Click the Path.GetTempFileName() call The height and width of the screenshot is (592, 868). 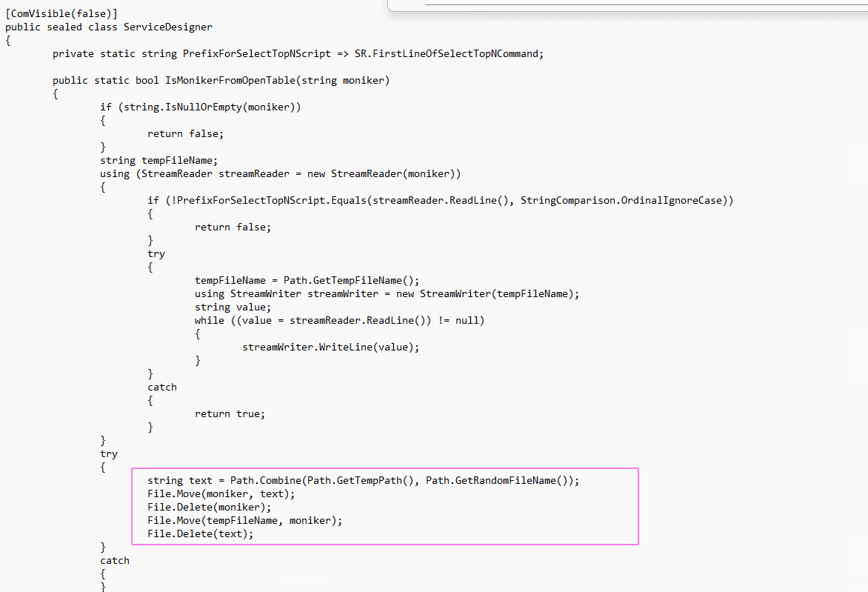point(349,281)
